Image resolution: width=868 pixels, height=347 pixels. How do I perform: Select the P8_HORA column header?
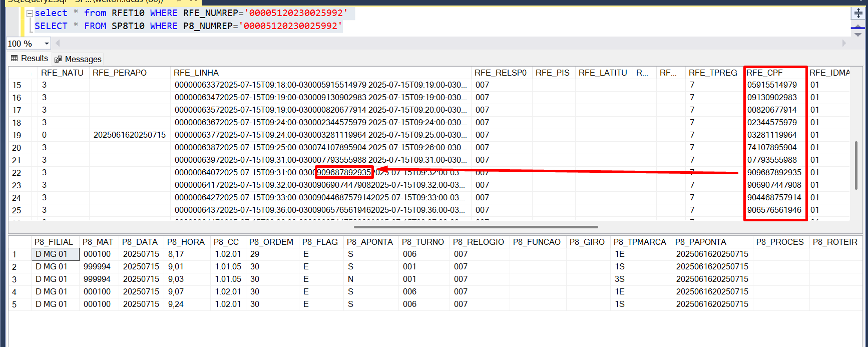tap(186, 242)
